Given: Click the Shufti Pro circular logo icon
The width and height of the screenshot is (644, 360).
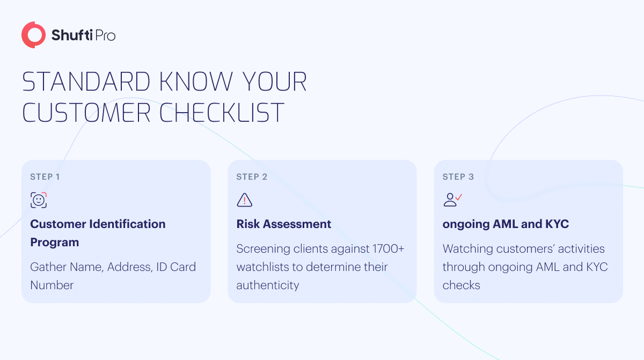Looking at the screenshot, I should point(34,35).
